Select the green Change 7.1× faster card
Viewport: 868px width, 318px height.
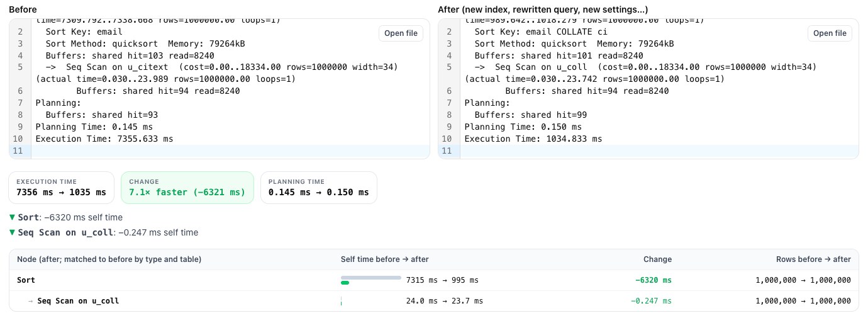pyautogui.click(x=187, y=188)
